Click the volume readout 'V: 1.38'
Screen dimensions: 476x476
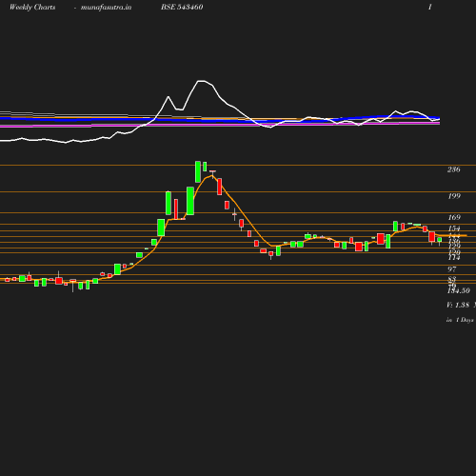click(x=458, y=305)
